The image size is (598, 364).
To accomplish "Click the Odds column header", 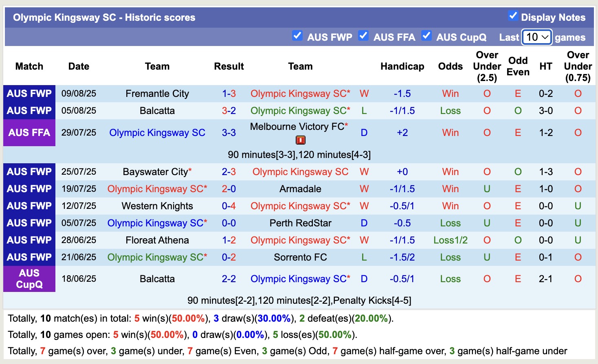I will [x=450, y=66].
